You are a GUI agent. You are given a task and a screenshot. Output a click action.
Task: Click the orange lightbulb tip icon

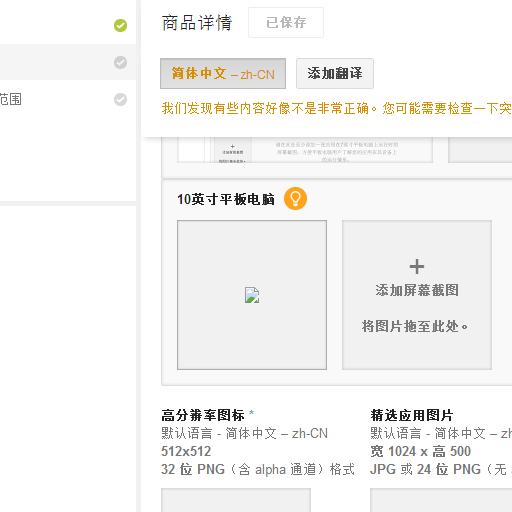295,199
